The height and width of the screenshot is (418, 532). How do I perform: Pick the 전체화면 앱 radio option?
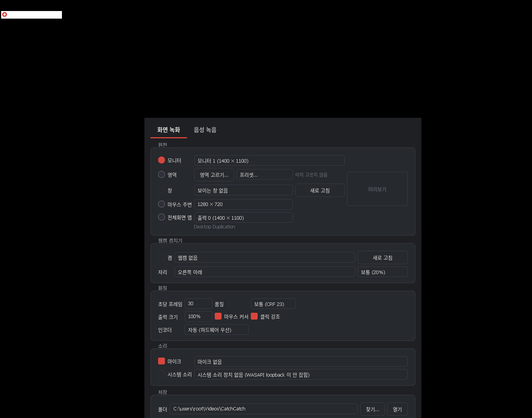(161, 217)
